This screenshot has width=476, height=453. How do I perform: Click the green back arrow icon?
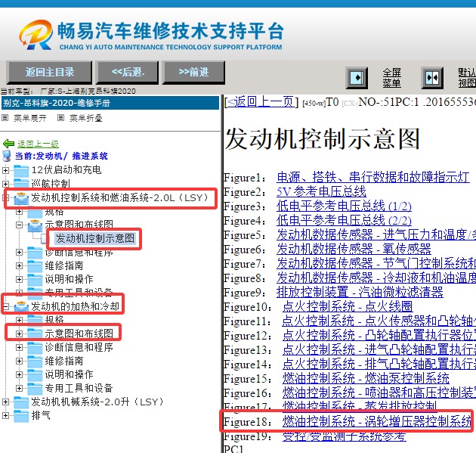(x=8, y=144)
